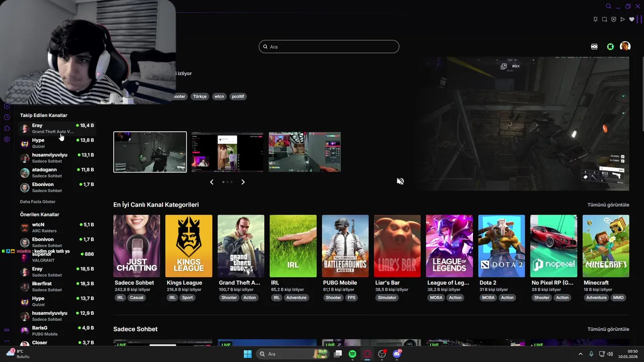Click Tümünü görüntüle for top categories
Viewport: 644px width, 362px height.
pos(608,205)
